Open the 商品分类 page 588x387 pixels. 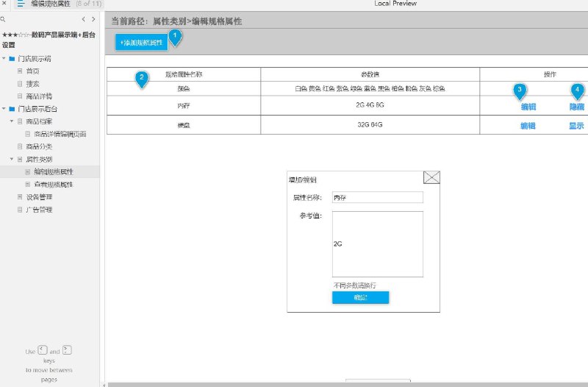coord(39,146)
